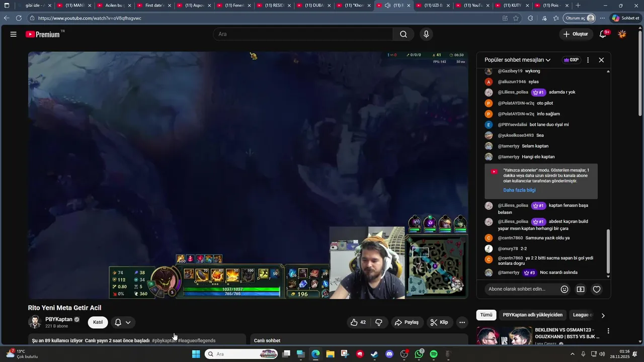The image size is (644, 362).
Task: Click the YouTube search input field
Action: tap(303, 34)
